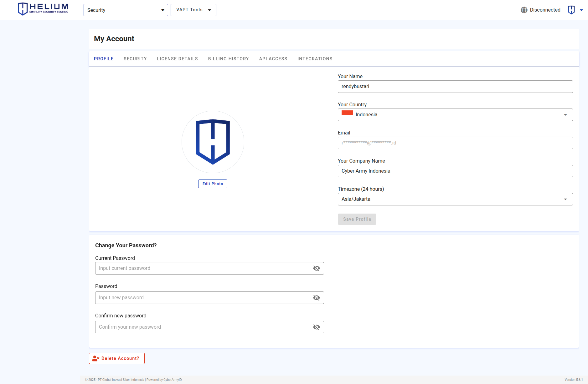Click the Helium logo in the header

(43, 9)
